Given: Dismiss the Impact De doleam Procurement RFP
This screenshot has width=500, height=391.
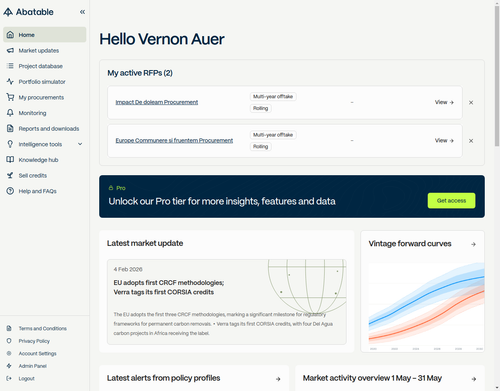Looking at the screenshot, I should point(471,103).
